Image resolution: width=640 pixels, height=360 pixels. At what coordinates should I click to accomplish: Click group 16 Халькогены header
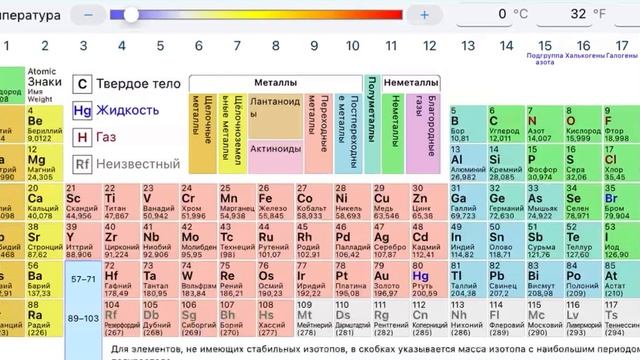pos(584,49)
